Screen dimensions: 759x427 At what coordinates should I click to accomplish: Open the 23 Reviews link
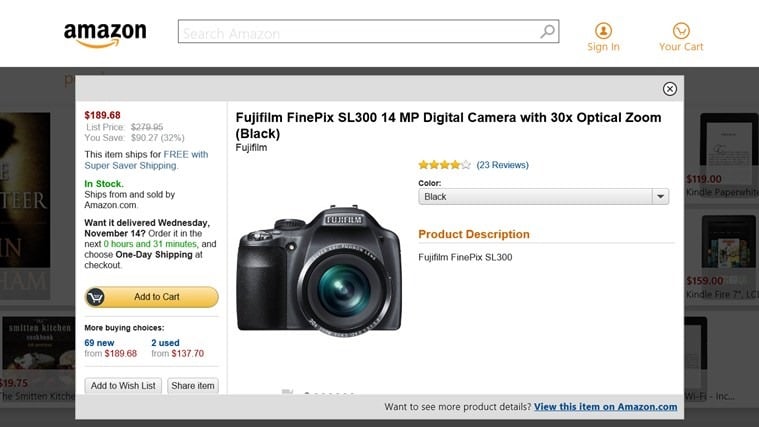502,165
